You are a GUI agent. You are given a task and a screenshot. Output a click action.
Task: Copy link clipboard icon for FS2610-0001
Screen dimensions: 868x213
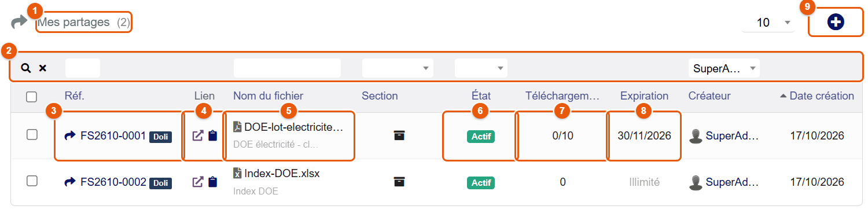point(212,135)
